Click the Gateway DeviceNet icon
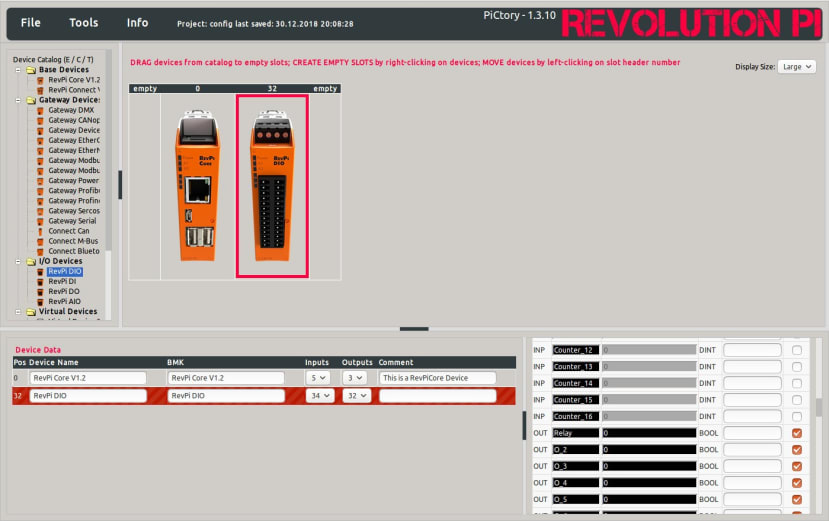Screen dimensions: 829x521 coord(40,130)
